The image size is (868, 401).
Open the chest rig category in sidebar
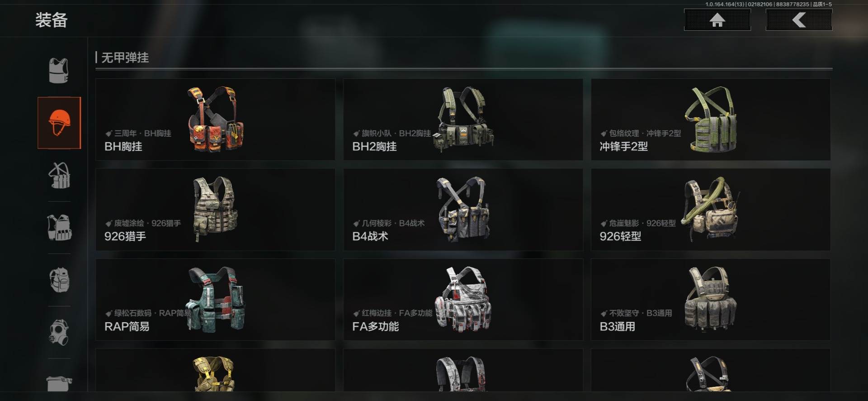59,175
